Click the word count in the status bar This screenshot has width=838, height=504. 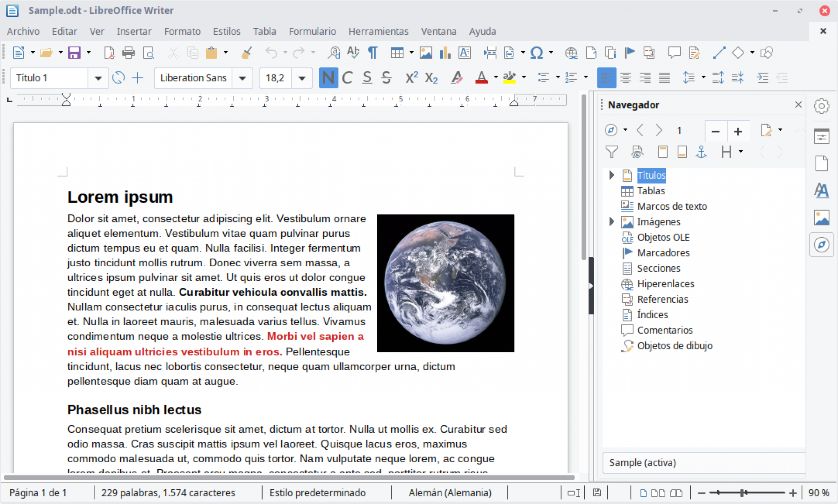pos(168,493)
